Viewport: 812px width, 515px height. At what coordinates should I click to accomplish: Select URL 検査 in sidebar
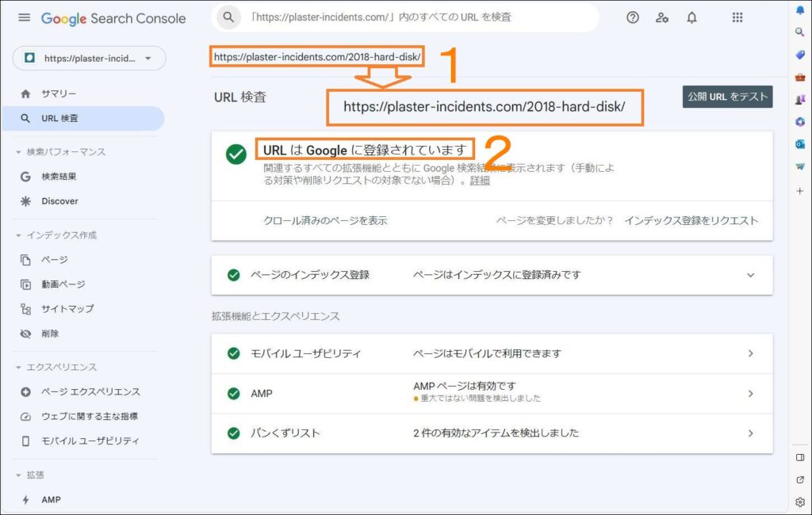click(x=82, y=119)
